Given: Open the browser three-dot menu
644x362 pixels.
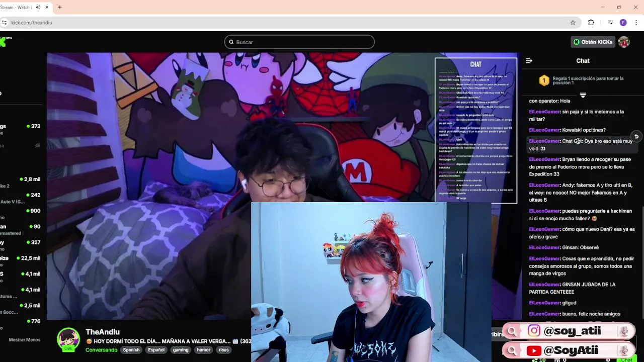Looking at the screenshot, I should [636, 23].
